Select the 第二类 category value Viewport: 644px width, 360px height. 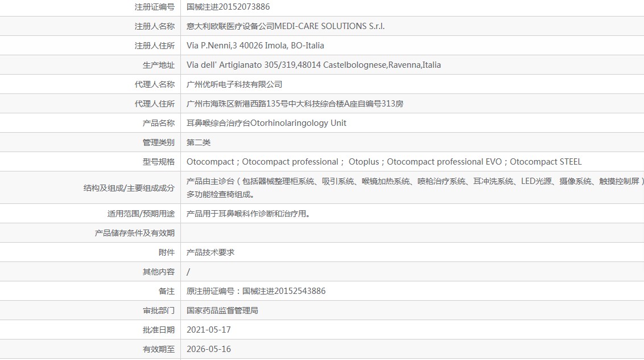(199, 142)
